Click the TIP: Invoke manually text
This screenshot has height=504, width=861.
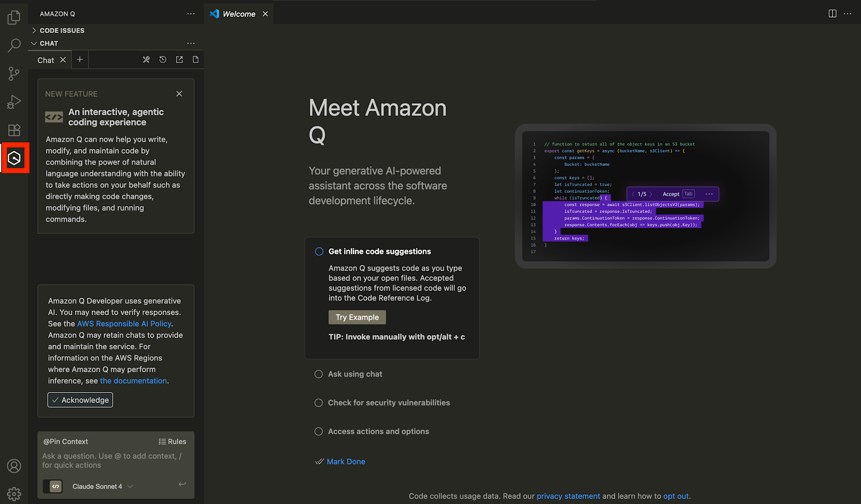(x=396, y=337)
